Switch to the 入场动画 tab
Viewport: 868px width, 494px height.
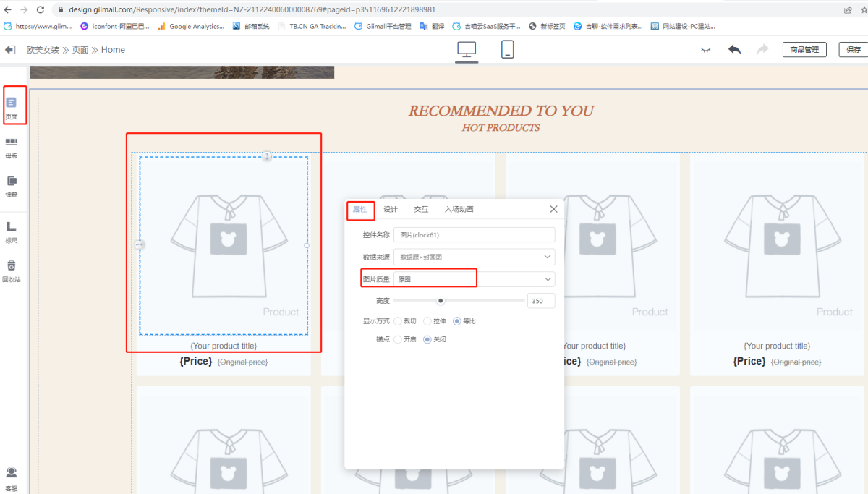click(459, 210)
